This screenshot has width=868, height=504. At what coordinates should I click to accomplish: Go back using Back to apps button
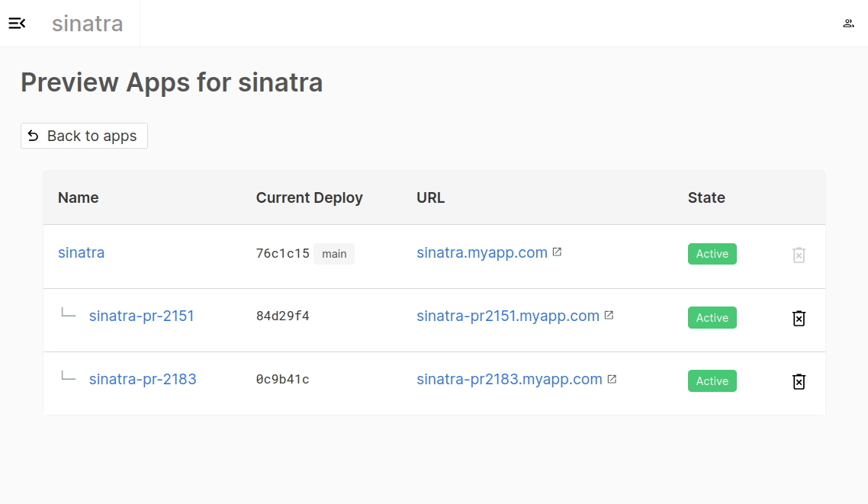point(84,136)
